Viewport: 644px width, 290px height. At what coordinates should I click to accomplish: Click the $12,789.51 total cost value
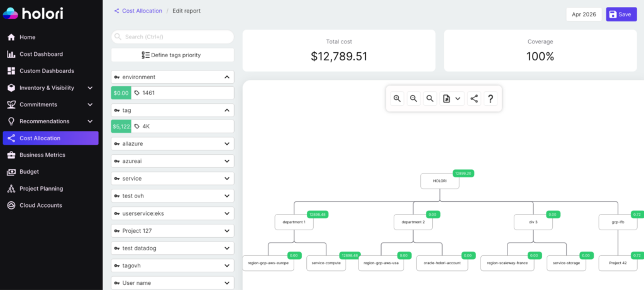tap(339, 56)
